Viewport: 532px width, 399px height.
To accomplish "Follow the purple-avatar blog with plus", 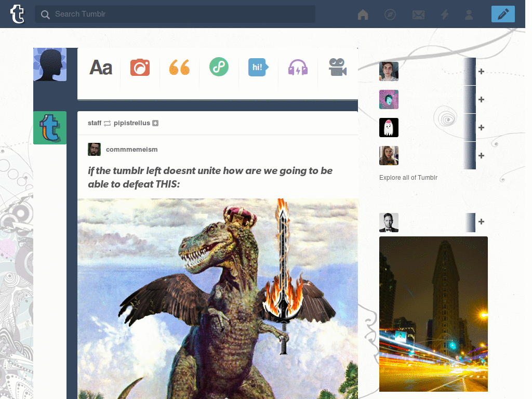I will [x=481, y=99].
